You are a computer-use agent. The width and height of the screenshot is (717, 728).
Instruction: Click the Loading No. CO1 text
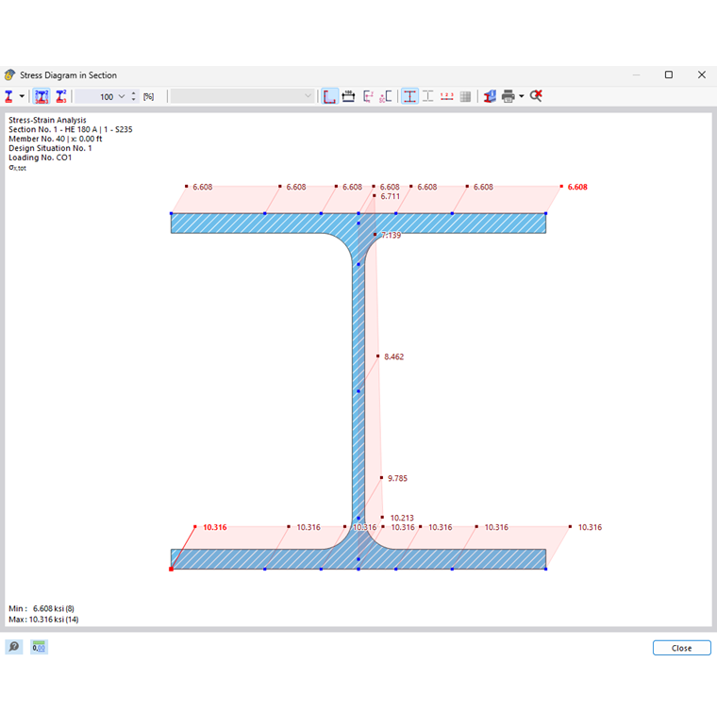point(40,157)
